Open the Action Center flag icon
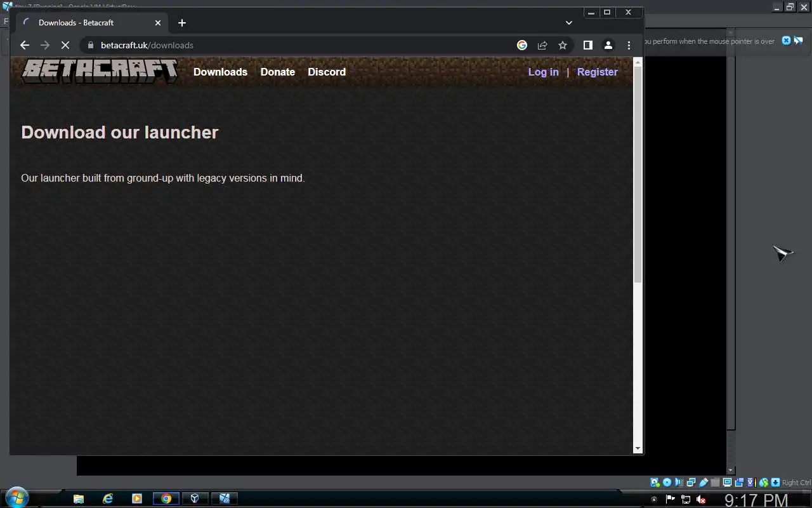This screenshot has height=508, width=812. [670, 499]
